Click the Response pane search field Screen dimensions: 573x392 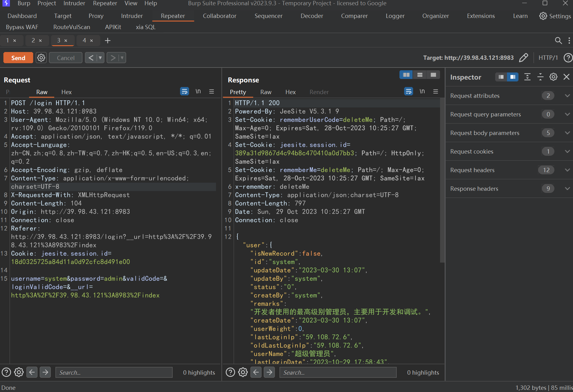(x=338, y=372)
